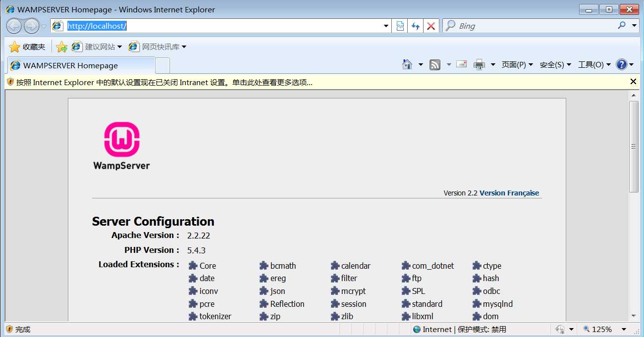Click the Read Mail envelope icon
Image resolution: width=644 pixels, height=337 pixels.
[x=461, y=64]
